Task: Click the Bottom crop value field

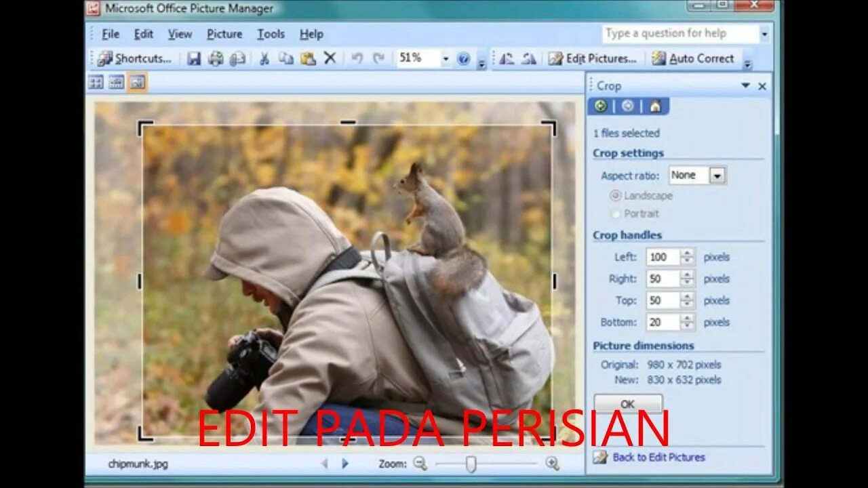Action: pyautogui.click(x=663, y=322)
